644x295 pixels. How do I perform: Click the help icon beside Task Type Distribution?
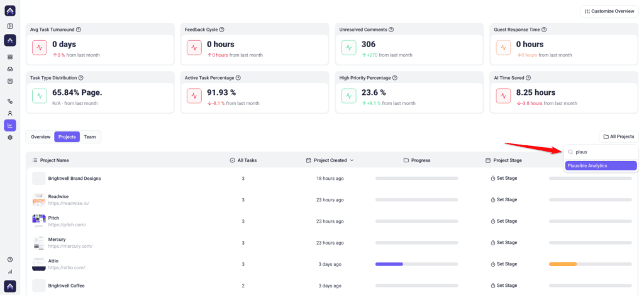point(81,77)
